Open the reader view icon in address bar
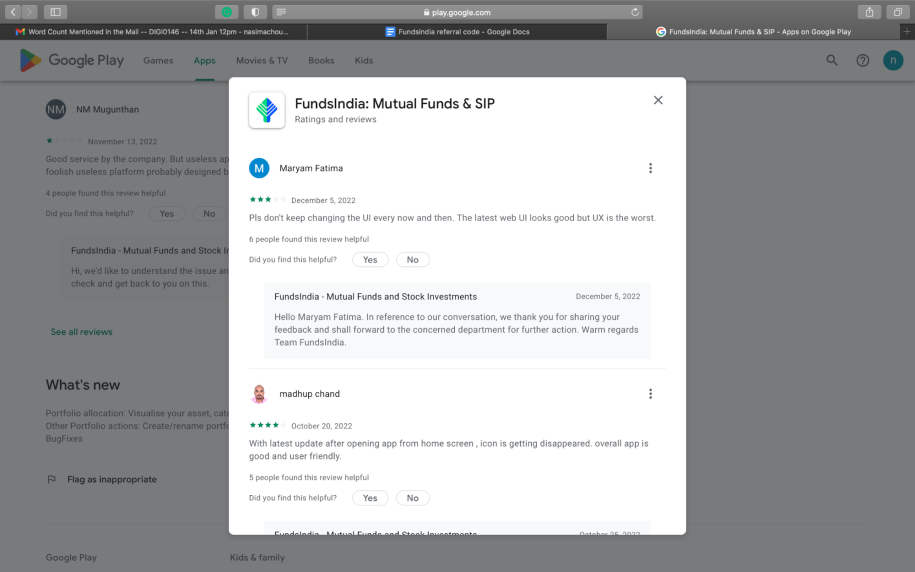 pyautogui.click(x=281, y=12)
